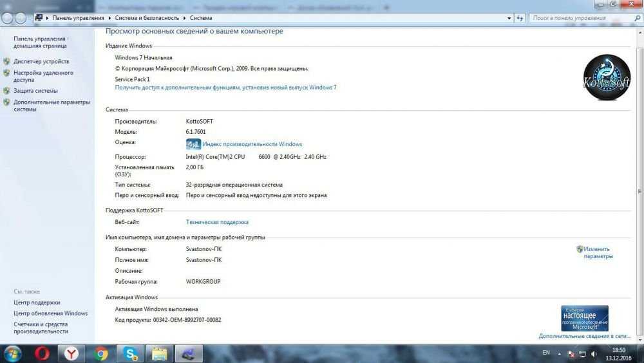This screenshot has width=644, height=363.
Task: Go to Система и безопасность breadcrumb
Action: (x=147, y=18)
